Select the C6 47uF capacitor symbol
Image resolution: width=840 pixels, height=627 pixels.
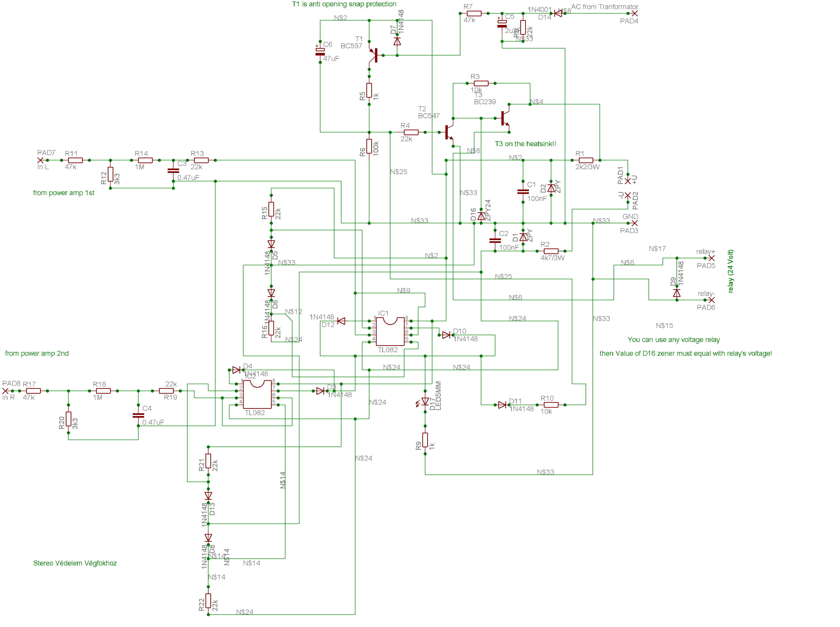320,52
